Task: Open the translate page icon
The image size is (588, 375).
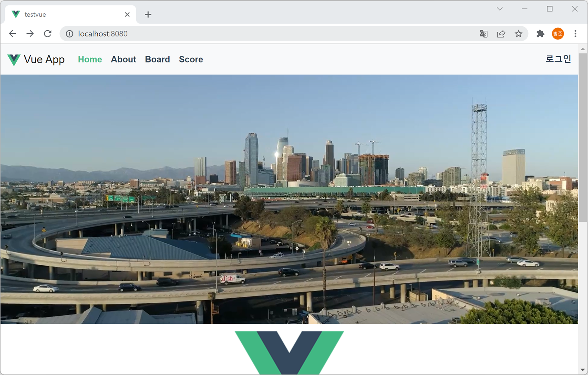Action: 483,34
